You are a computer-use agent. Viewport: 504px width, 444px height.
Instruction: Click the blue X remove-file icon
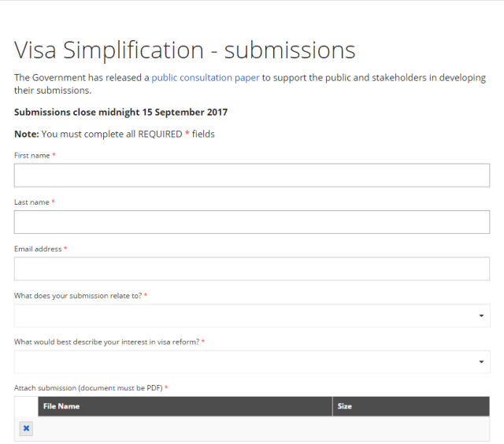point(26,428)
